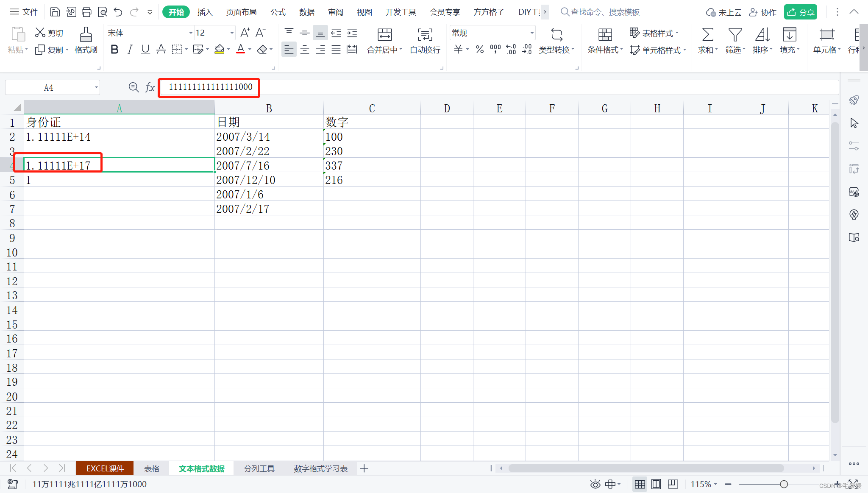The width and height of the screenshot is (868, 493).
Task: Switch to the 分列工具 sheet tab
Action: (259, 468)
